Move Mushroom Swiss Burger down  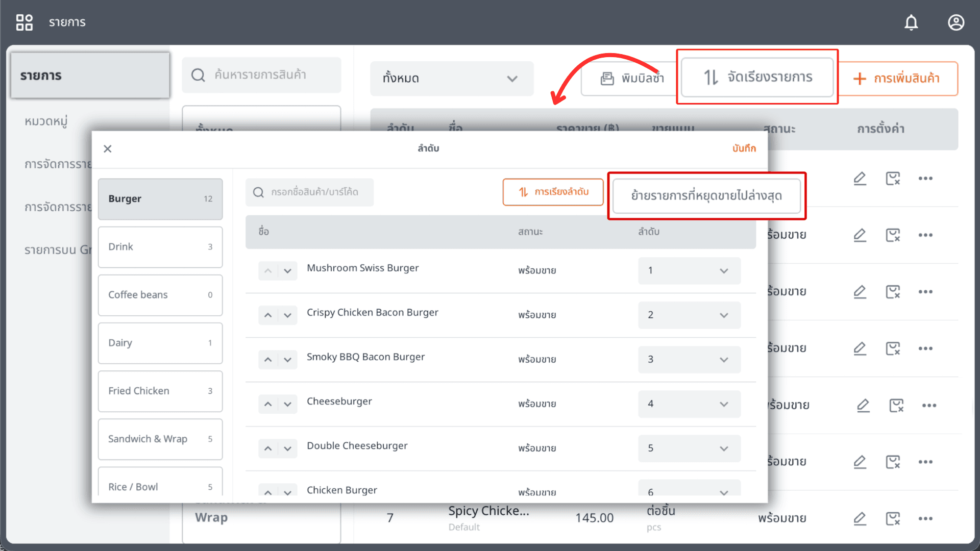tap(288, 271)
